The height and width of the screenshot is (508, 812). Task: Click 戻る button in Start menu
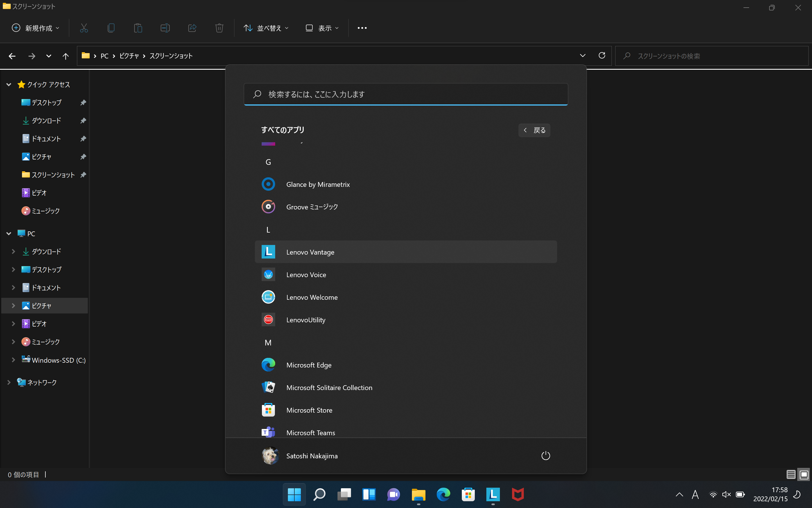(534, 130)
